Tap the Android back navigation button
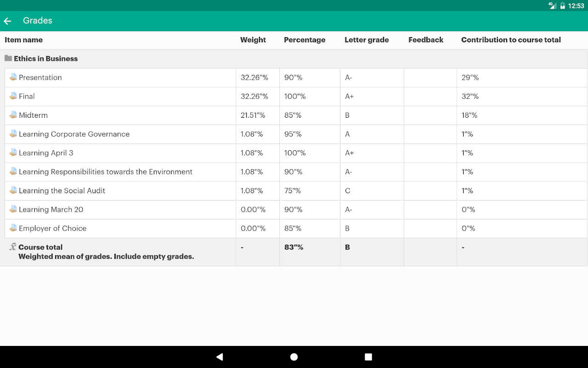The height and width of the screenshot is (368, 588). point(220,357)
